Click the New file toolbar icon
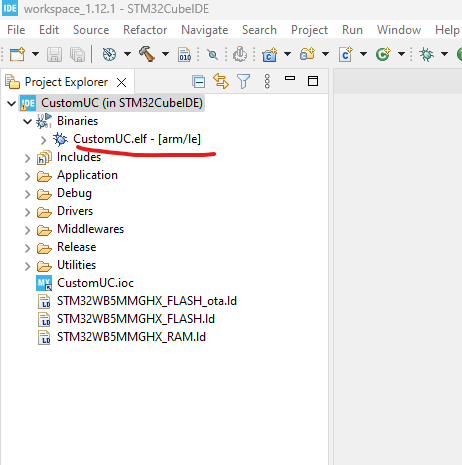The height and width of the screenshot is (465, 462). [x=17, y=54]
